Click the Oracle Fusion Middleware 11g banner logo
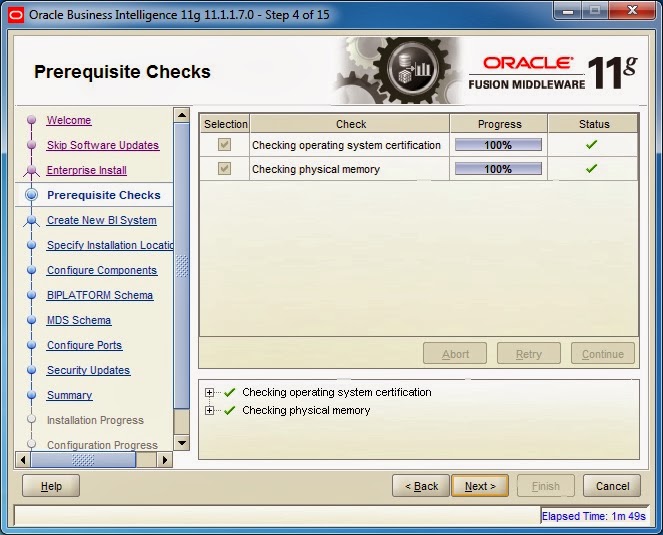 (553, 73)
